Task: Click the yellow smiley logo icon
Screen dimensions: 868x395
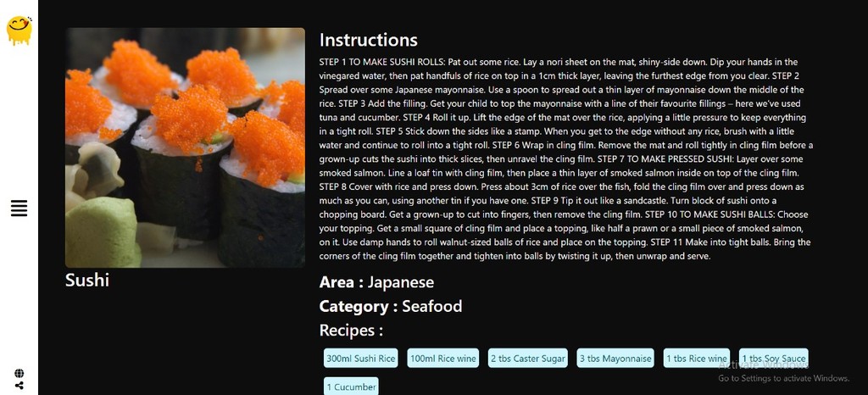Action: pyautogui.click(x=19, y=29)
